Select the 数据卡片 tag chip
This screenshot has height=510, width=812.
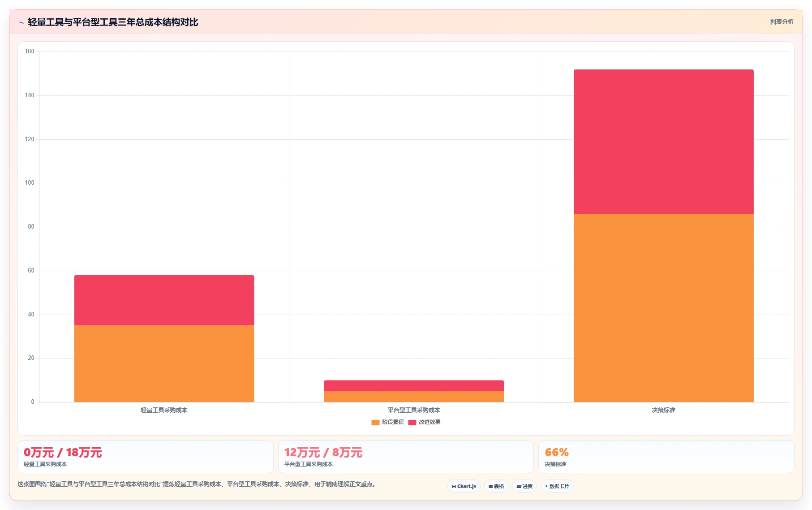coord(557,486)
